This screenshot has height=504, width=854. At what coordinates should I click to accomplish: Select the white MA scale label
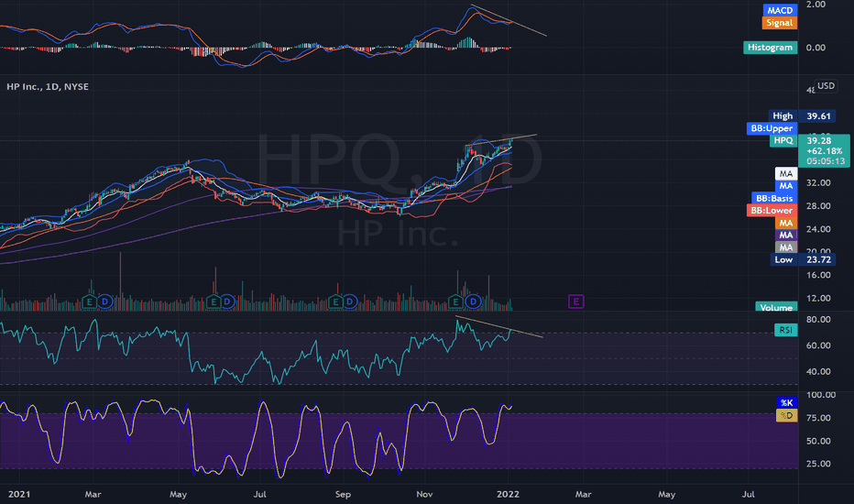(786, 174)
